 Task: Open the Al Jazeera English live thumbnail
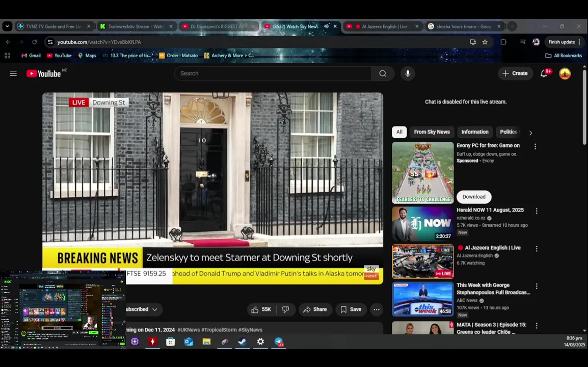click(x=422, y=261)
